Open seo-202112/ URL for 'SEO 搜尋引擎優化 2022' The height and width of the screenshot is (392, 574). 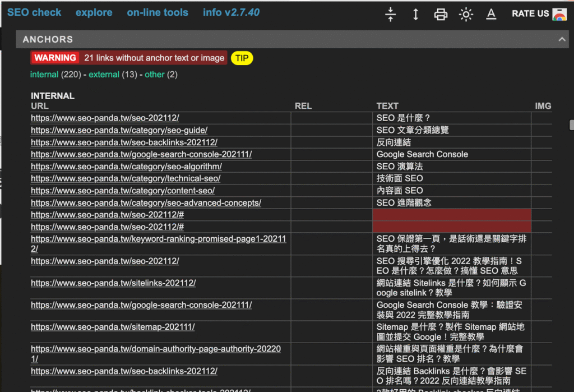coord(105,261)
